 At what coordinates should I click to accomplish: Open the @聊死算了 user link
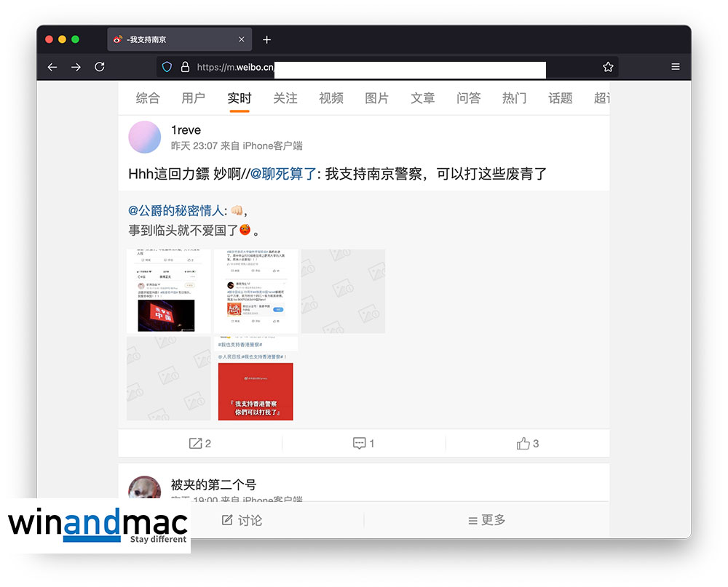point(284,174)
